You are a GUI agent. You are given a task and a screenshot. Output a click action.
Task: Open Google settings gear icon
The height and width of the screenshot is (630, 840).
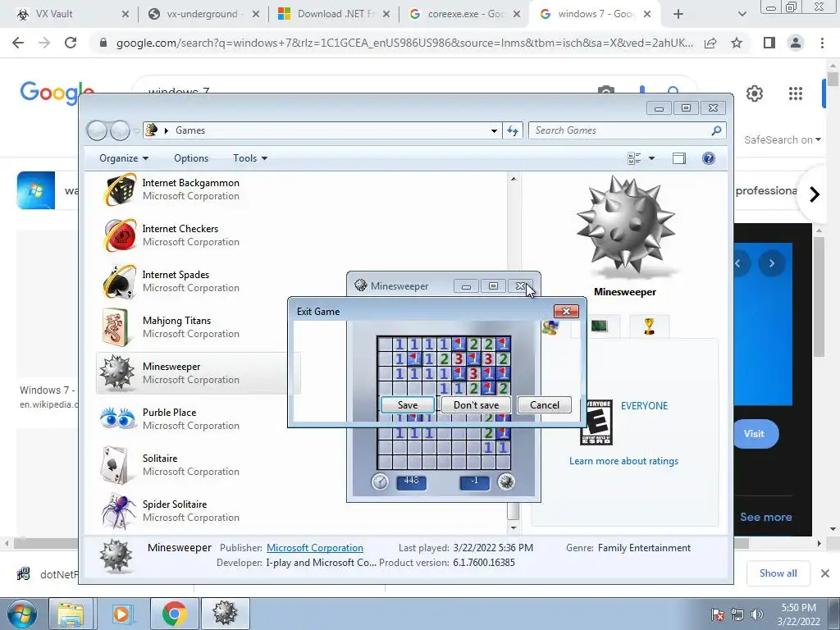(755, 94)
